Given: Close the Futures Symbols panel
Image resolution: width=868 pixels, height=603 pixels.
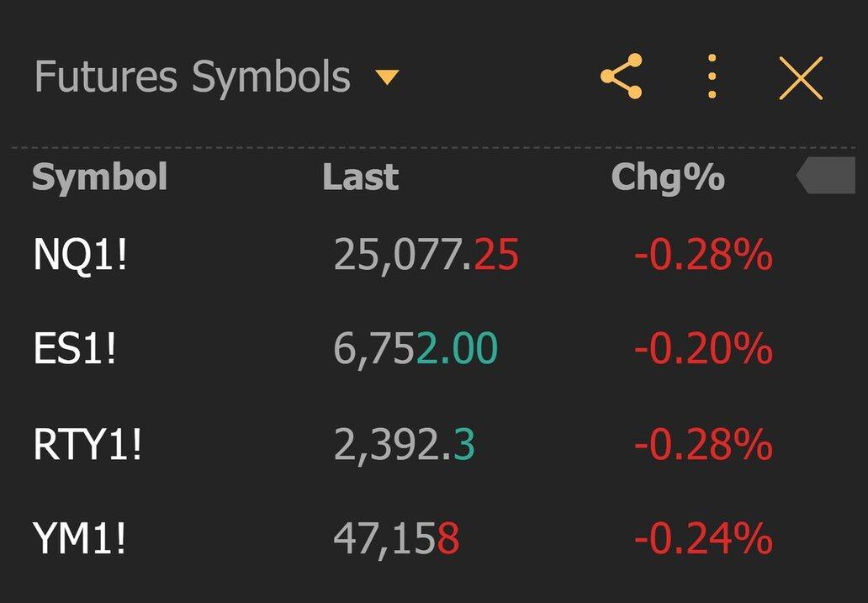Looking at the screenshot, I should click(x=800, y=78).
